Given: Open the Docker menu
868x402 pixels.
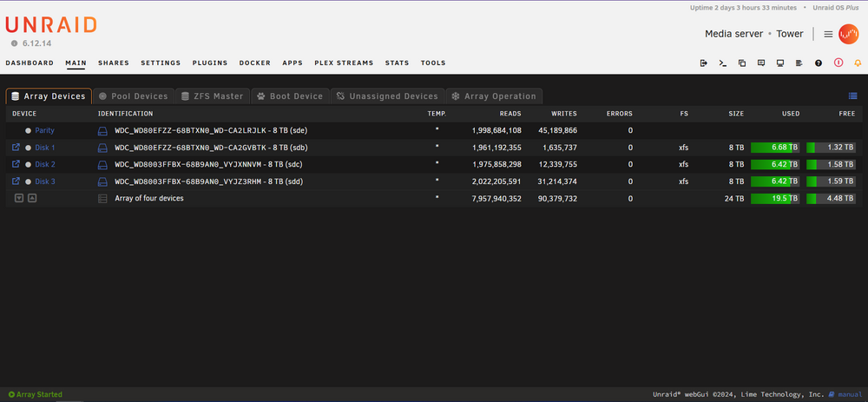Looking at the screenshot, I should pyautogui.click(x=254, y=63).
